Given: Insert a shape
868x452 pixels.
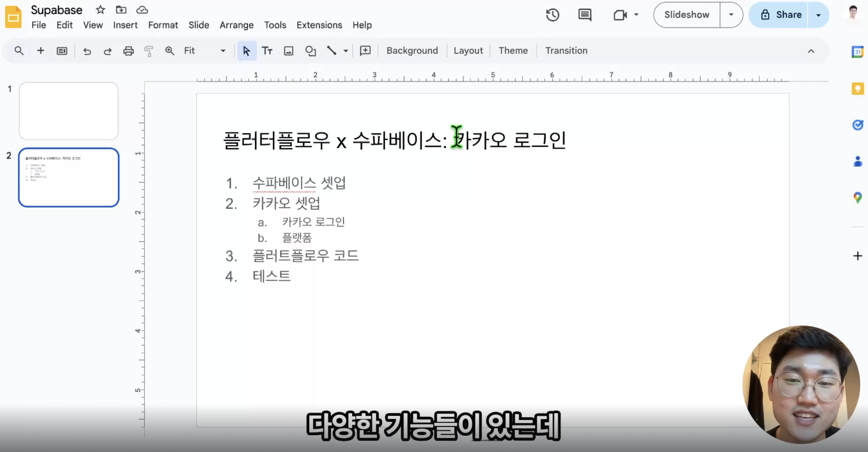Looking at the screenshot, I should click(x=310, y=51).
